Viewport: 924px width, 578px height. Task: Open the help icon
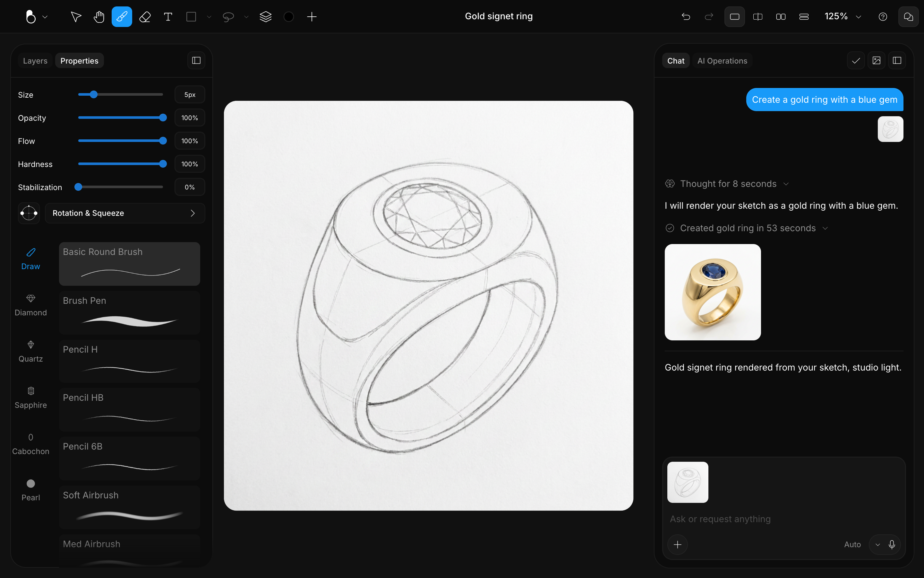click(x=883, y=16)
